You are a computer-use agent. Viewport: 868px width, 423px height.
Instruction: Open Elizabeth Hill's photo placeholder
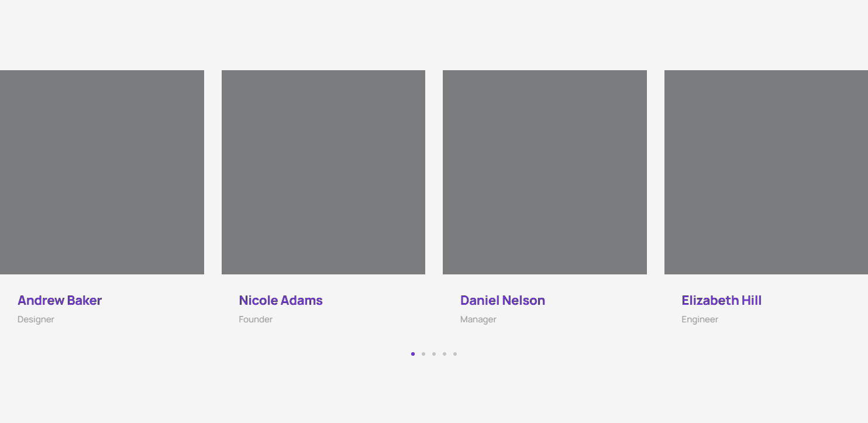point(766,172)
